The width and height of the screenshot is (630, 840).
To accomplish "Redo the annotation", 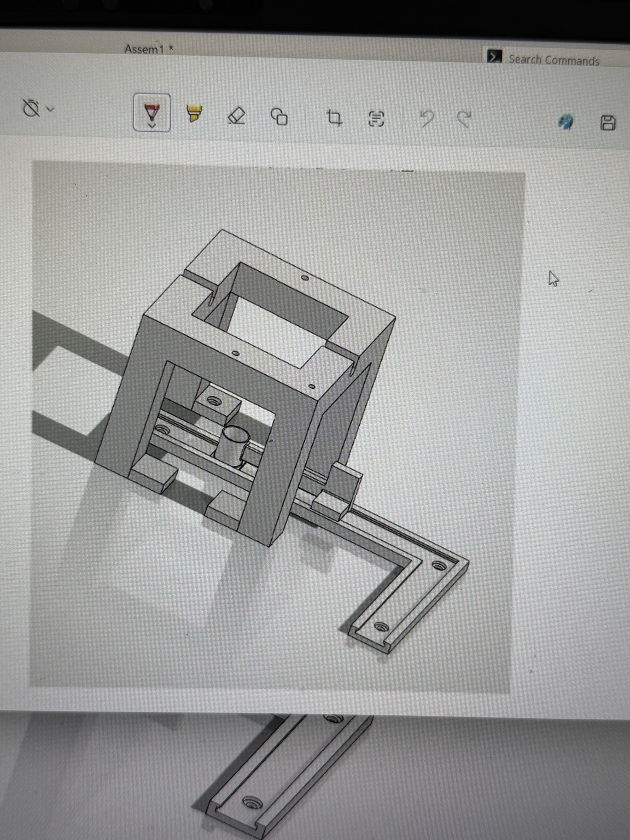I will click(x=464, y=120).
